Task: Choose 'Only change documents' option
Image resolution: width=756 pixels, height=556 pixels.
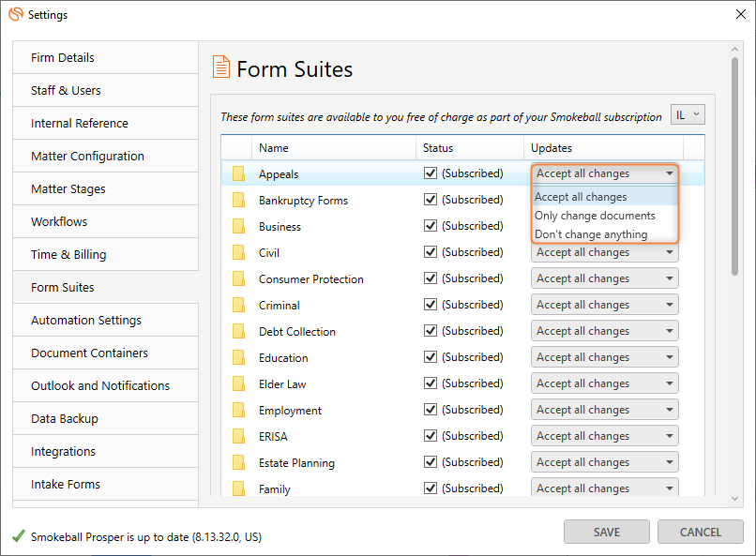Action: [605, 216]
